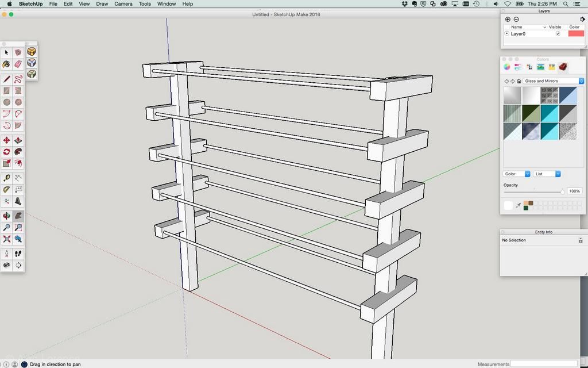
Task: Click the red Layer0 color swatch
Action: (575, 34)
